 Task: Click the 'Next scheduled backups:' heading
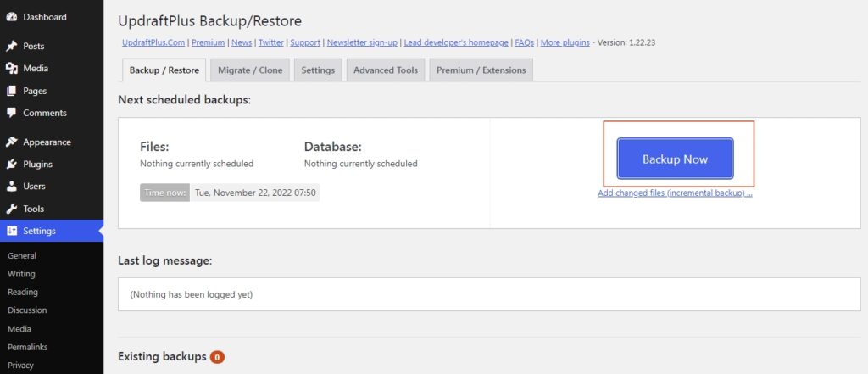coord(184,100)
